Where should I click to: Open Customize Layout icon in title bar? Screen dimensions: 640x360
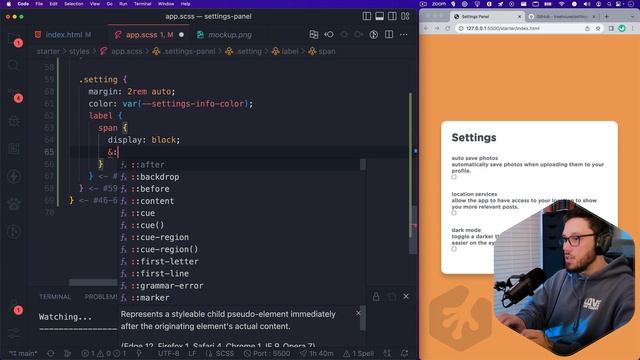click(405, 16)
